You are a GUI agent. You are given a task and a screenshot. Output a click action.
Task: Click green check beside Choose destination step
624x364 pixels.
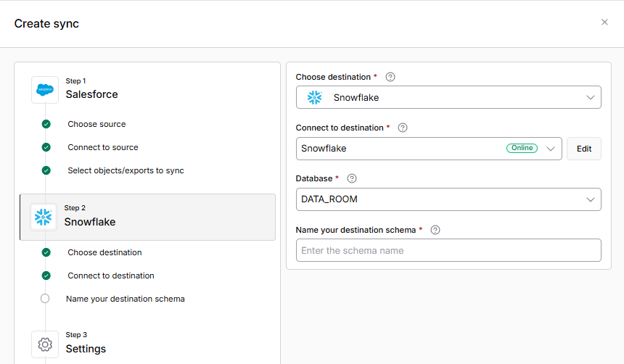tap(46, 252)
